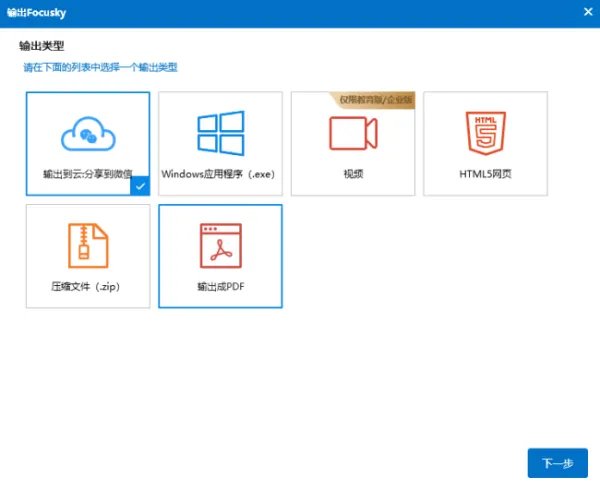Choose the 压缩文件 (.zip) label
This screenshot has width=600, height=490.
coord(86,286)
